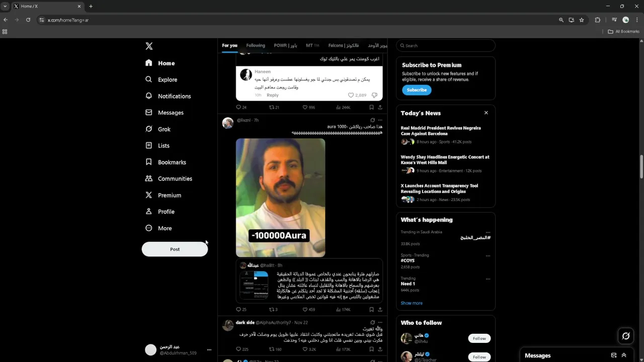Open new message icon in Messages drawer
Image resolution: width=644 pixels, height=362 pixels.
coord(614,355)
